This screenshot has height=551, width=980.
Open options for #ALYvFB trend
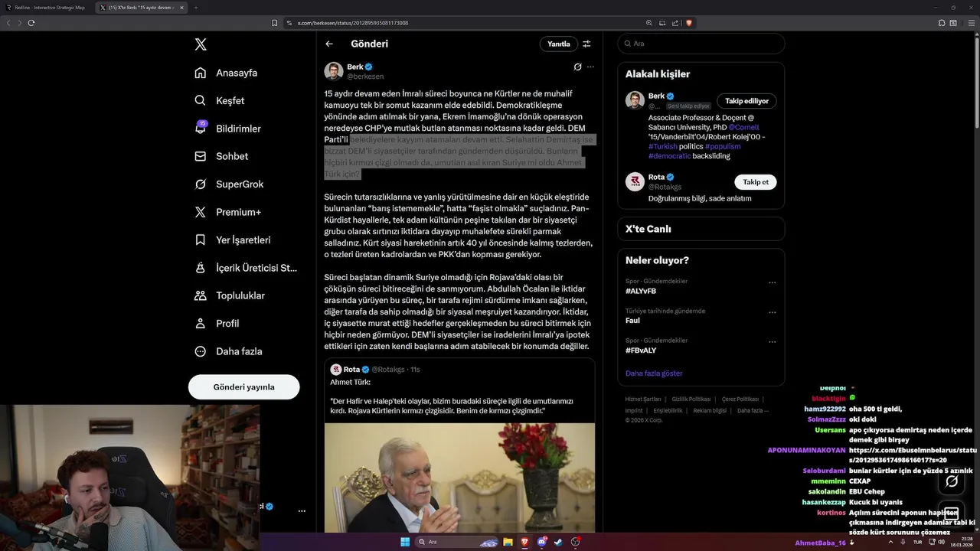click(772, 282)
